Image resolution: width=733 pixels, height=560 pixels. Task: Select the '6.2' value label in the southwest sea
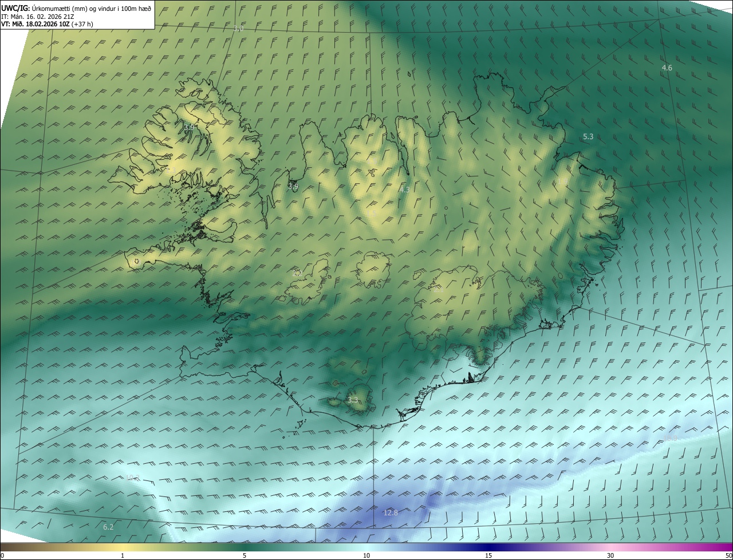click(x=108, y=526)
